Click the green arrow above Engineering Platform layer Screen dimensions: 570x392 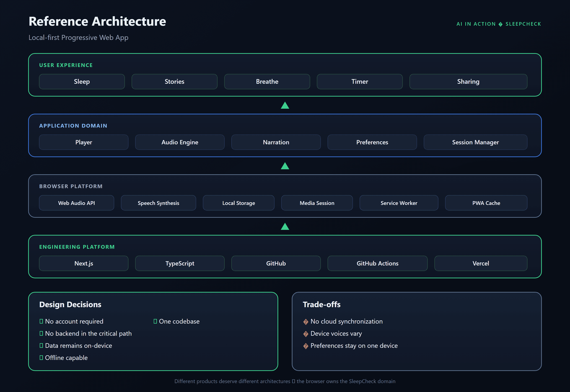[285, 226]
